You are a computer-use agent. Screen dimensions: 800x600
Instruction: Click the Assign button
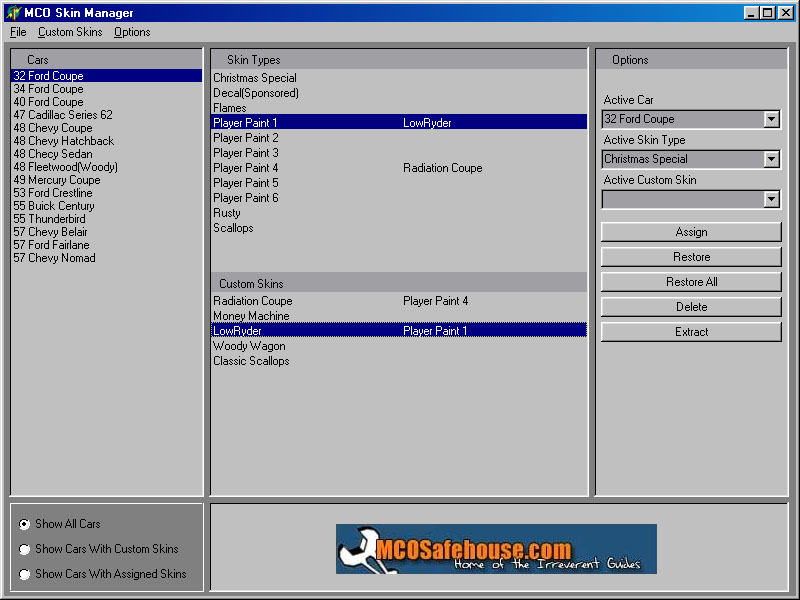click(x=691, y=232)
